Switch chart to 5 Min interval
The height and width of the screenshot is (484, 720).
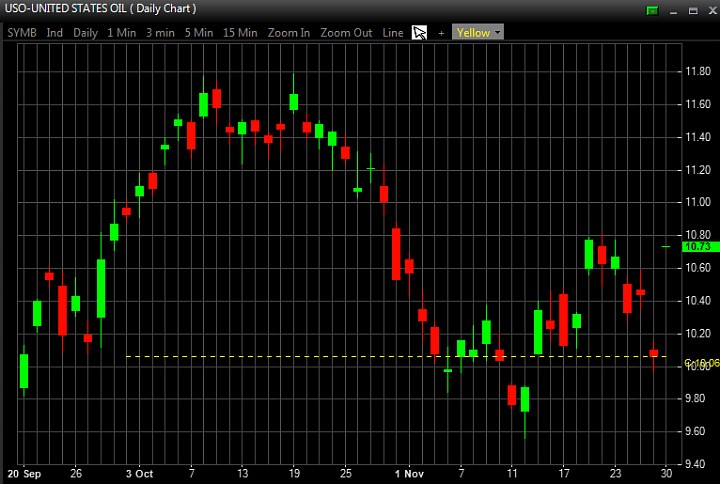tap(199, 33)
